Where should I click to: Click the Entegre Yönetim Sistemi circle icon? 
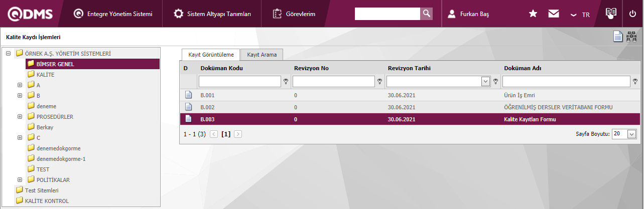(x=78, y=14)
